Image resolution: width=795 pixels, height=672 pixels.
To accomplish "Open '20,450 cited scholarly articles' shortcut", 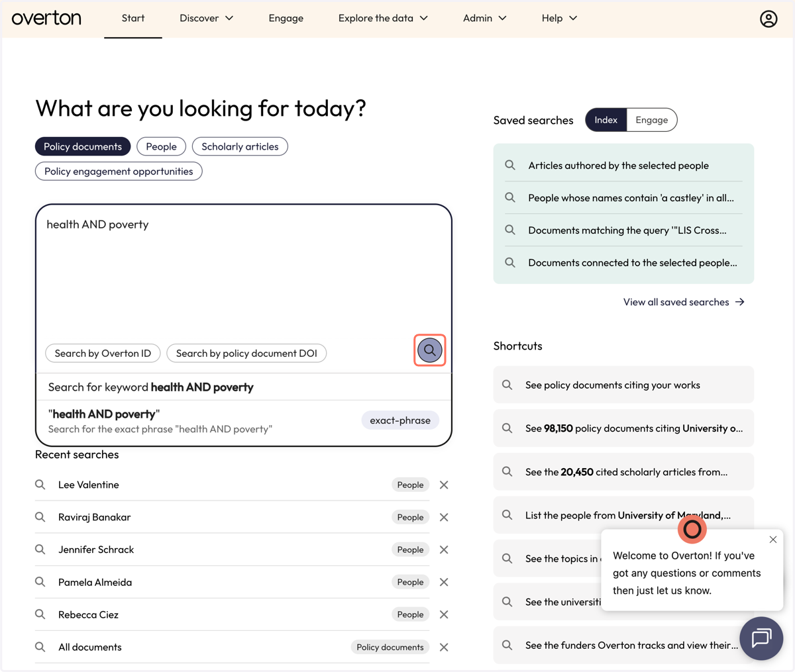I will (x=623, y=472).
